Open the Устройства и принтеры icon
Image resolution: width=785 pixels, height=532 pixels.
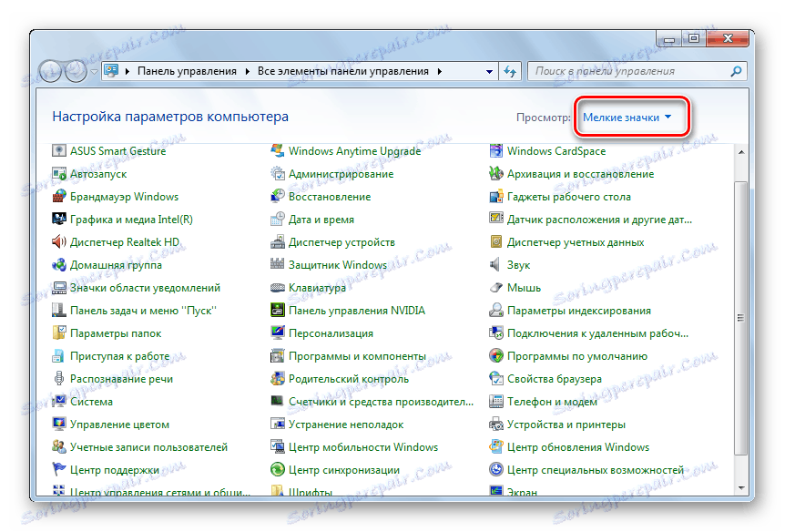click(495, 425)
